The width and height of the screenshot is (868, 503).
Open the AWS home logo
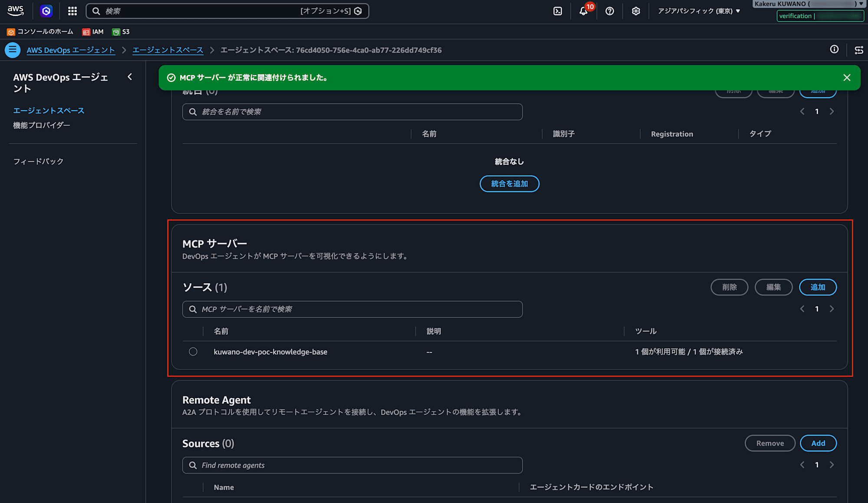pyautogui.click(x=16, y=11)
